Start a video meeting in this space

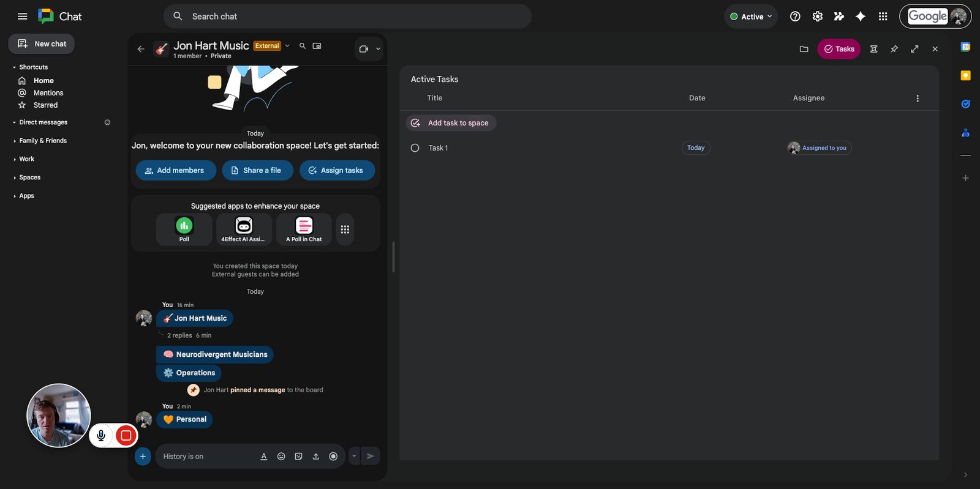tap(364, 49)
